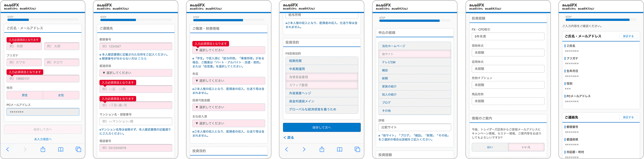Select 家族の紹介 as application source

[415, 87]
